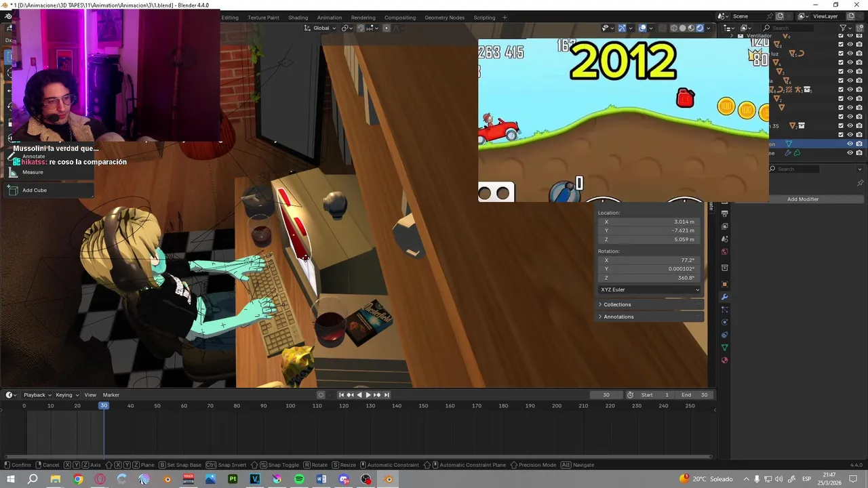Open the Physics properties tab
This screenshot has width=868, height=488.
724,322
